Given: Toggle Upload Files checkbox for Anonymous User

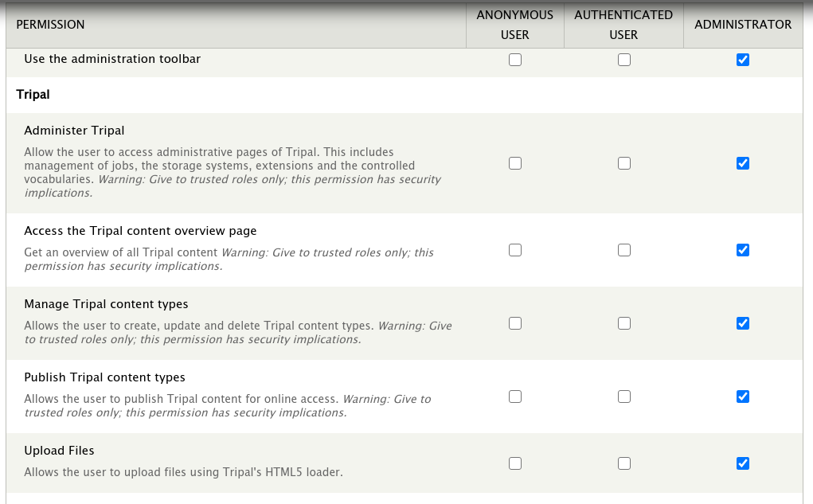Looking at the screenshot, I should pos(515,463).
